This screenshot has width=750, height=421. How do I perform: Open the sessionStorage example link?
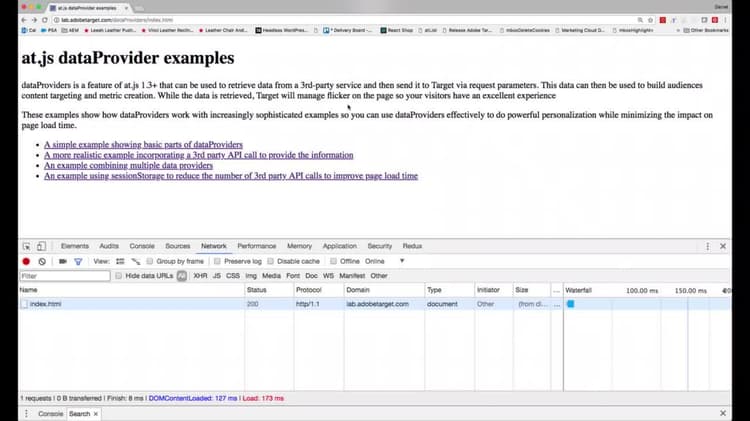(231, 176)
